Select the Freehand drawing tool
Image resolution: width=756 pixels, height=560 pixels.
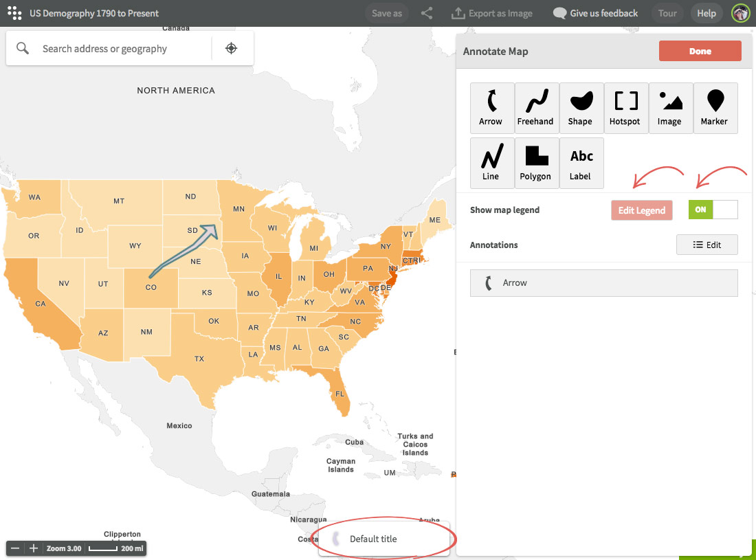(x=537, y=108)
